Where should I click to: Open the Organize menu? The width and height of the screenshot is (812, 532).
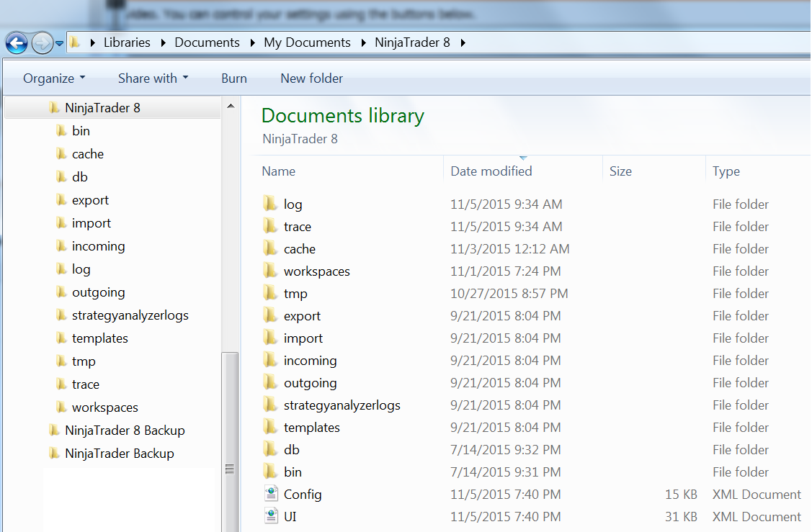click(54, 78)
